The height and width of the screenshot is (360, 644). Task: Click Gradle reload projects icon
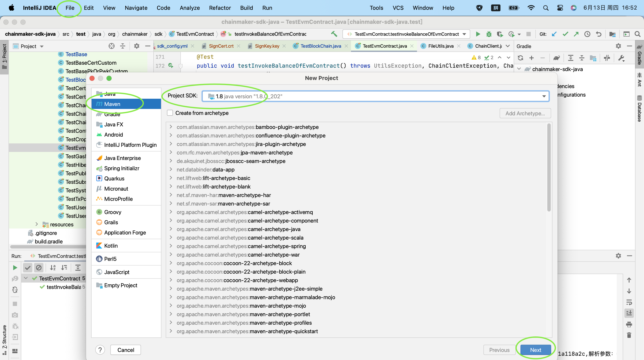tap(520, 58)
